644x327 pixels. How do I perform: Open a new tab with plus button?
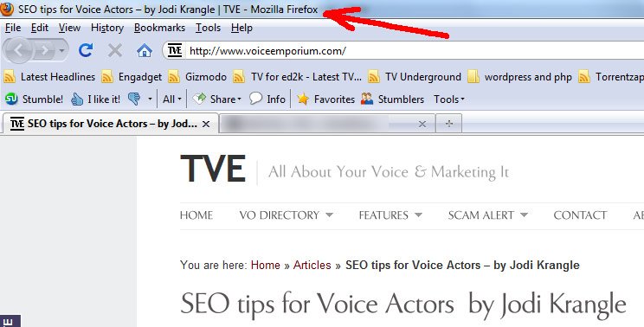tap(449, 124)
